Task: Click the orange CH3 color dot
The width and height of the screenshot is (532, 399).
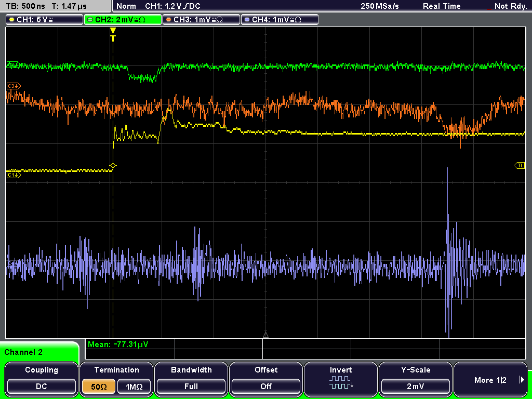Action: coord(169,20)
